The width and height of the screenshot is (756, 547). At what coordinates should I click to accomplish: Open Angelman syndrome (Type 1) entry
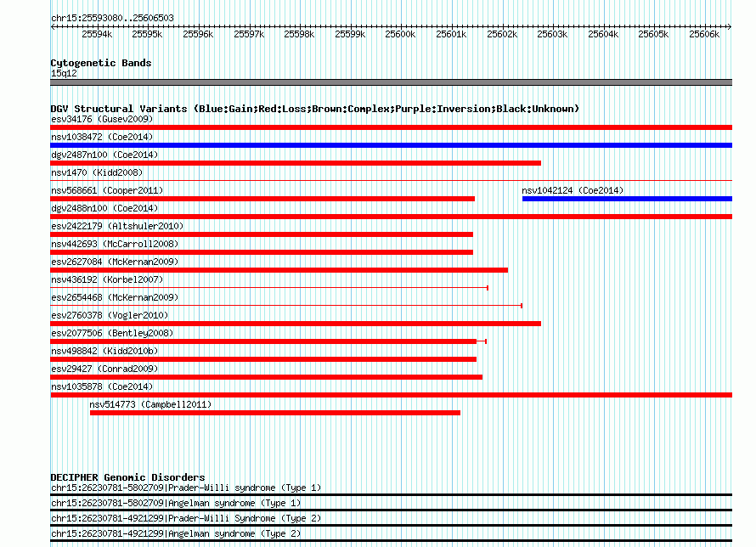(x=176, y=503)
